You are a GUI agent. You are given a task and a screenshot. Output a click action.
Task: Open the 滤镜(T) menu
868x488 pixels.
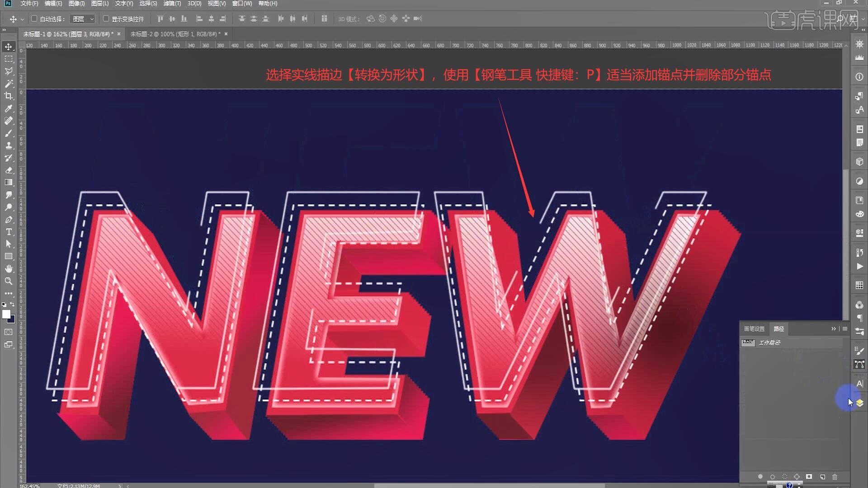172,3
